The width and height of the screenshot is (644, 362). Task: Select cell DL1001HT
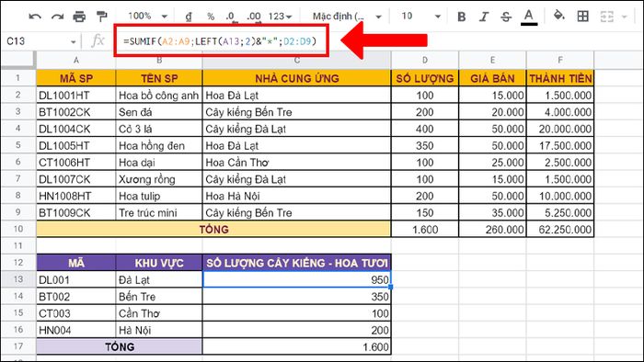[76, 96]
